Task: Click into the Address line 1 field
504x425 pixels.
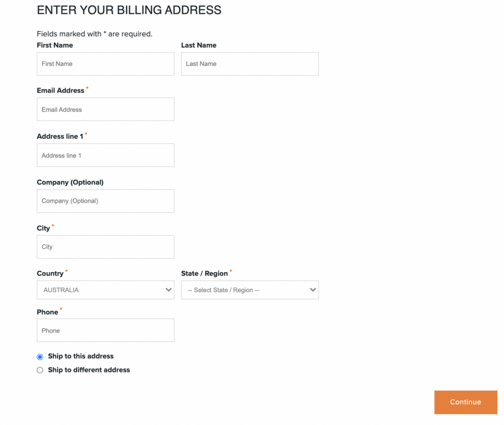Action: point(105,155)
